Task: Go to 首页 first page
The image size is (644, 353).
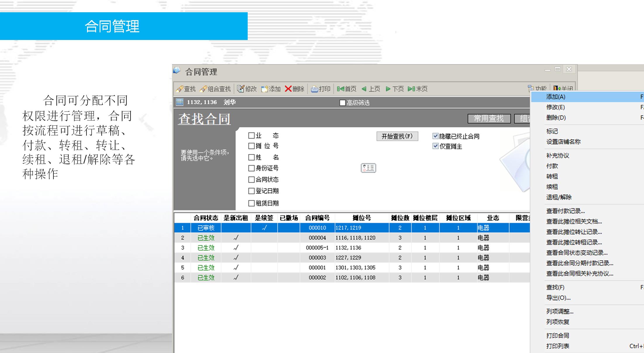Action: [346, 89]
